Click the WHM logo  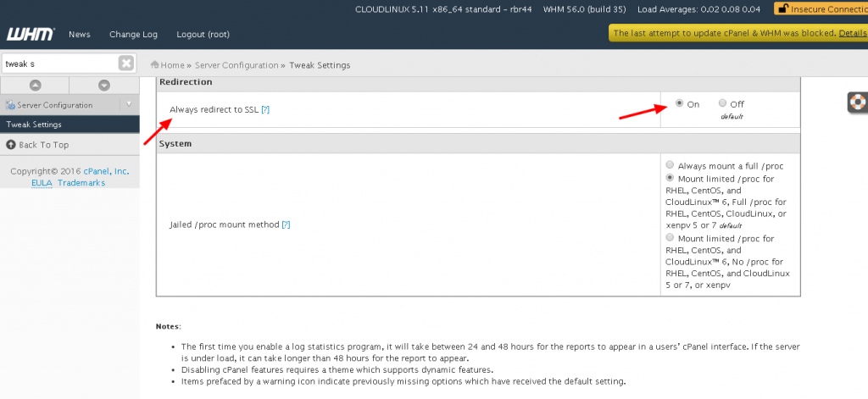(31, 35)
